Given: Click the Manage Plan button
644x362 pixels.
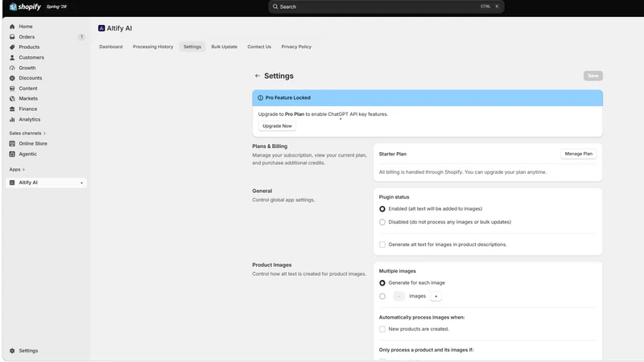Looking at the screenshot, I should (578, 154).
